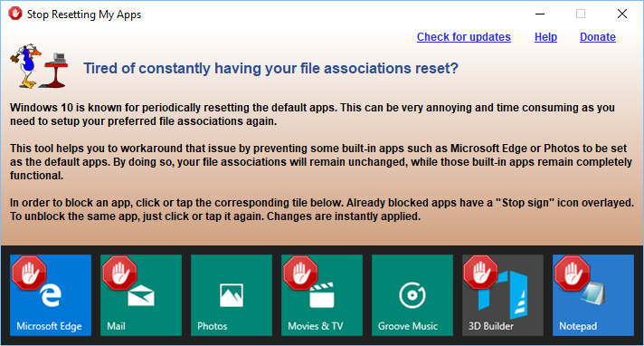644x346 pixels.
Task: Unblock the Microsoft Edge tile
Action: click(x=51, y=295)
